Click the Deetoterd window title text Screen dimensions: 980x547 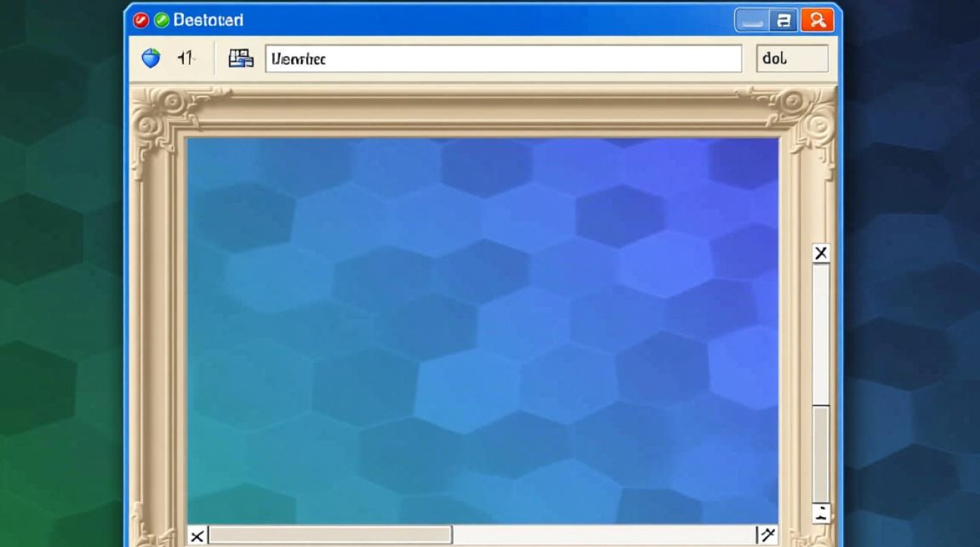[x=208, y=20]
